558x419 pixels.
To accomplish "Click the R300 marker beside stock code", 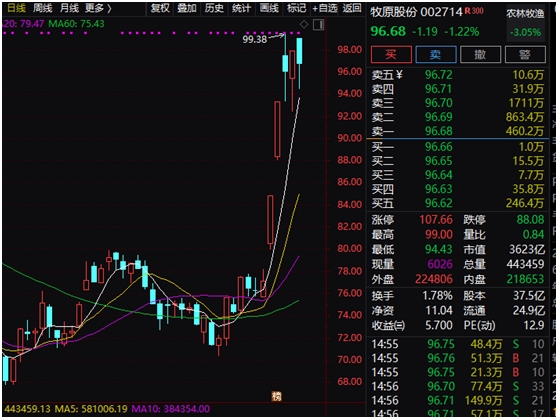I will [x=474, y=11].
